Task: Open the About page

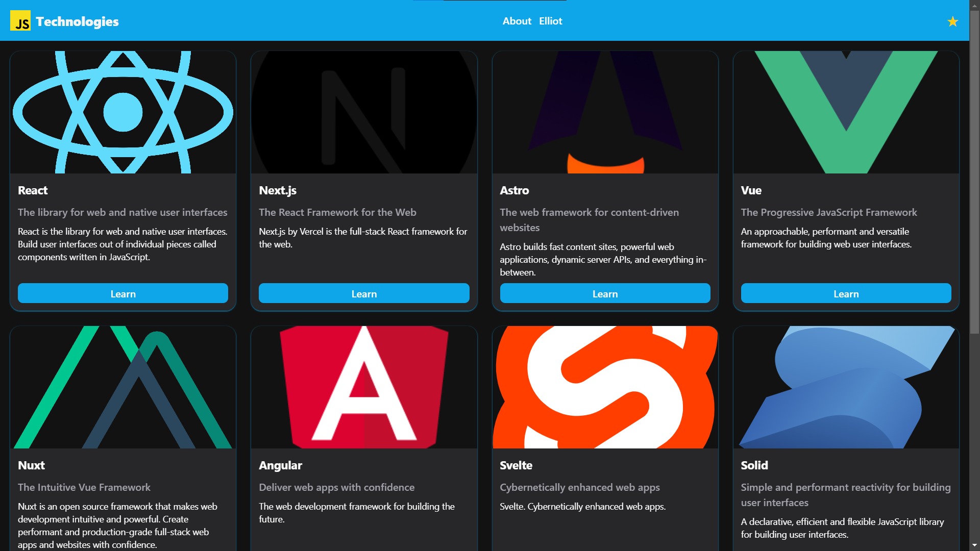Action: [x=517, y=21]
